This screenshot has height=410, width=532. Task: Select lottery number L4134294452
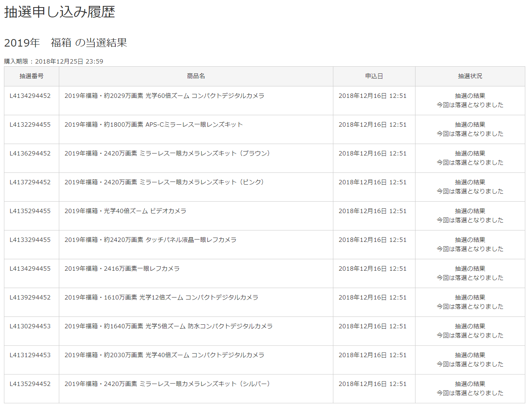30,96
